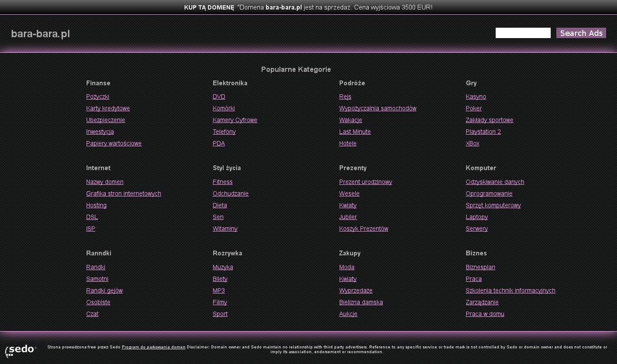Open Program do parkowania domen link
The height and width of the screenshot is (364, 617).
point(153,347)
